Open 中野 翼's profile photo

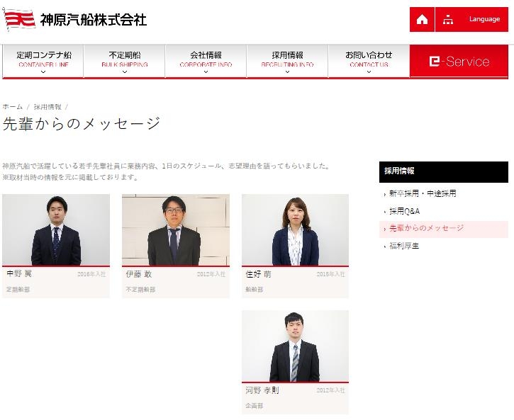(x=56, y=230)
